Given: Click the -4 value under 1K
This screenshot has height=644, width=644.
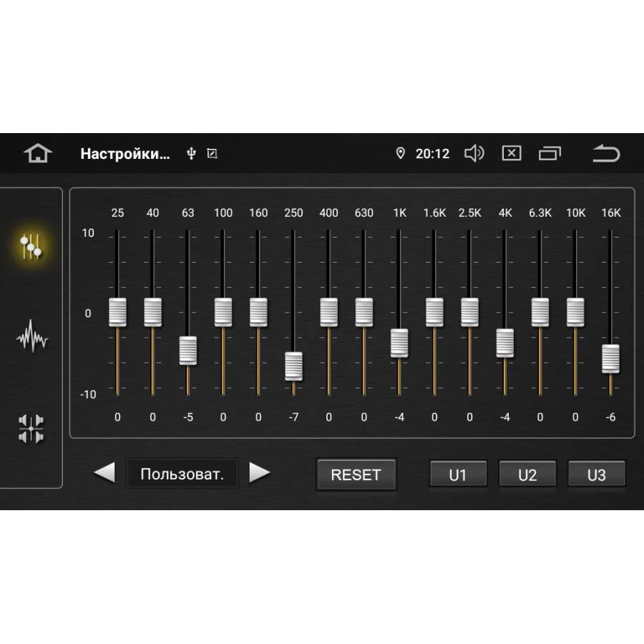Looking at the screenshot, I should tap(399, 417).
